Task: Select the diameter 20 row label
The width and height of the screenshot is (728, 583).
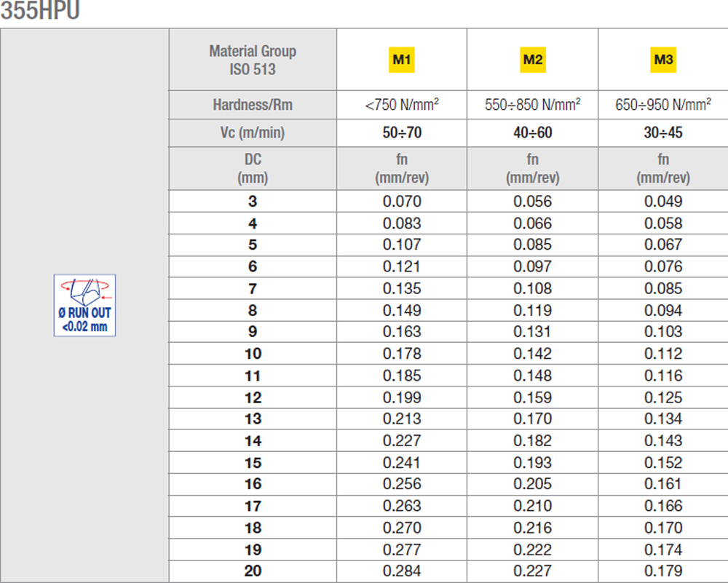Action: (x=253, y=571)
